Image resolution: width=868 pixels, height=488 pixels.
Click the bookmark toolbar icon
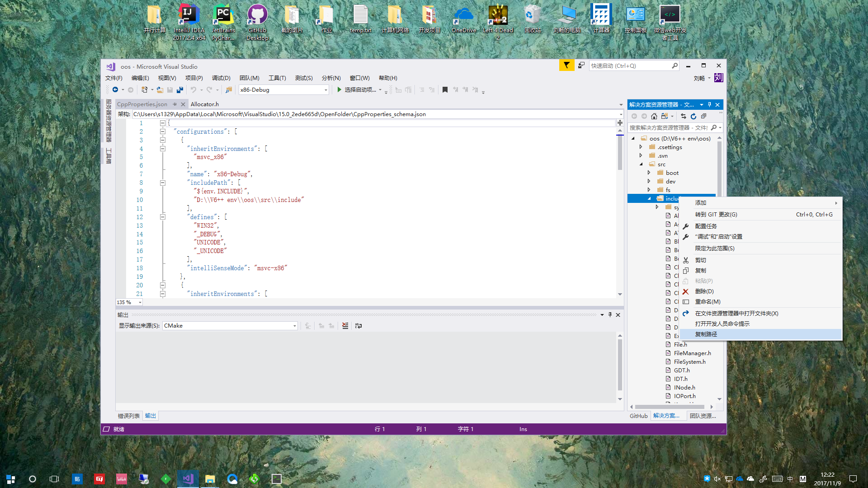[445, 90]
